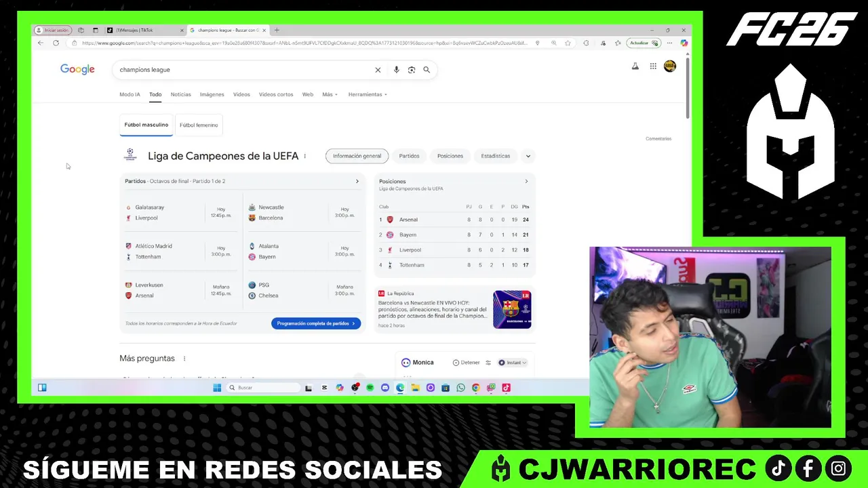Open a new browser tab
The height and width of the screenshot is (488, 868).
click(277, 30)
